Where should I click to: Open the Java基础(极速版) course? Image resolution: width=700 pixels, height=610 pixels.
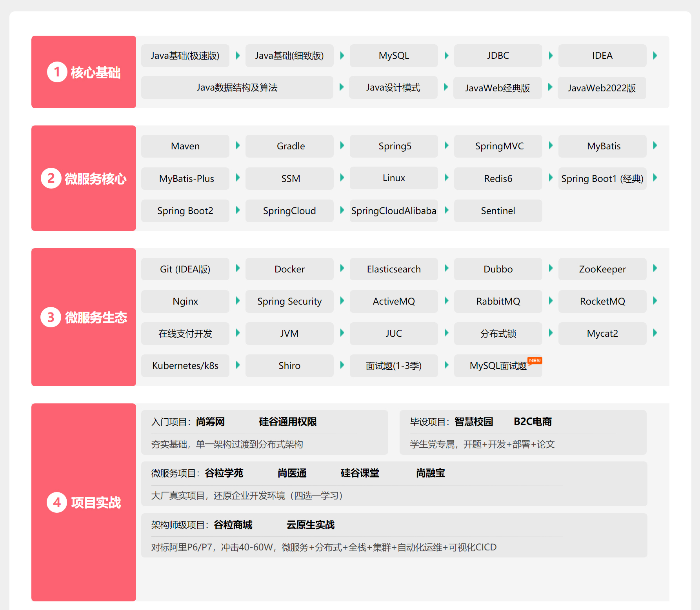(185, 56)
